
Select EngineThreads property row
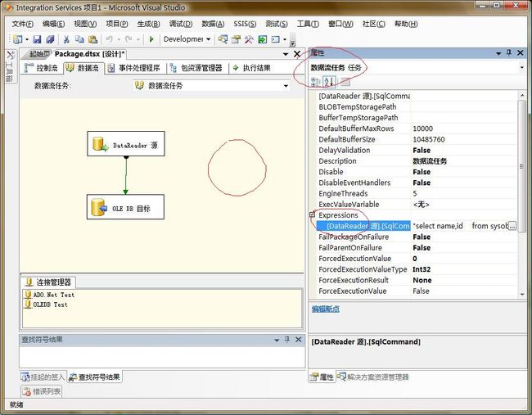tap(417, 193)
